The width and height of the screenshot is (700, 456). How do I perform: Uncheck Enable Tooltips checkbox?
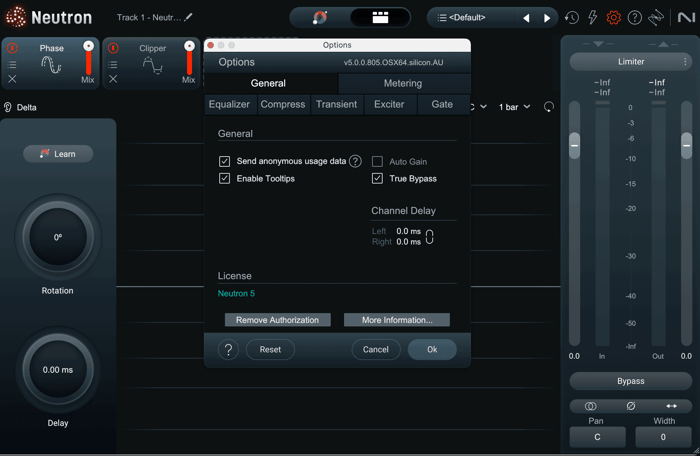[225, 179]
